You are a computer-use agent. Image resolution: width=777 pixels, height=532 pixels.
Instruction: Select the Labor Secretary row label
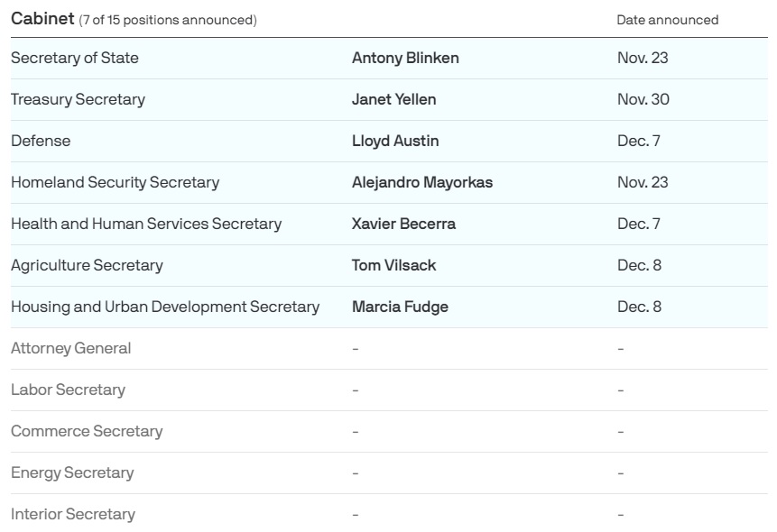coord(68,390)
